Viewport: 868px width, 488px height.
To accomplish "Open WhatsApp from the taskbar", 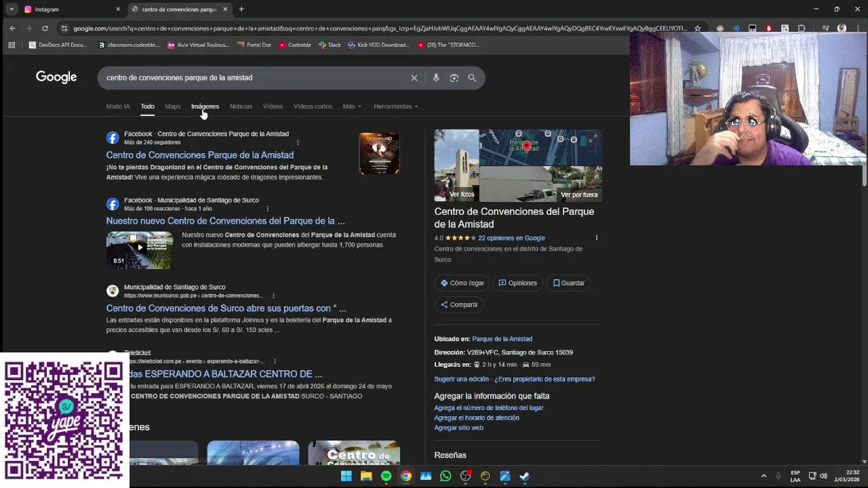I will click(446, 476).
